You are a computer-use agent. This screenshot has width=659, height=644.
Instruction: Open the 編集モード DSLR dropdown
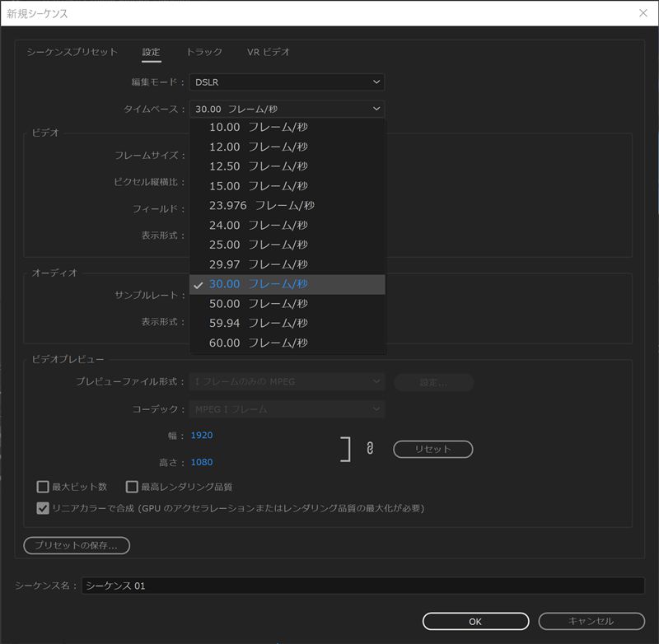[287, 82]
